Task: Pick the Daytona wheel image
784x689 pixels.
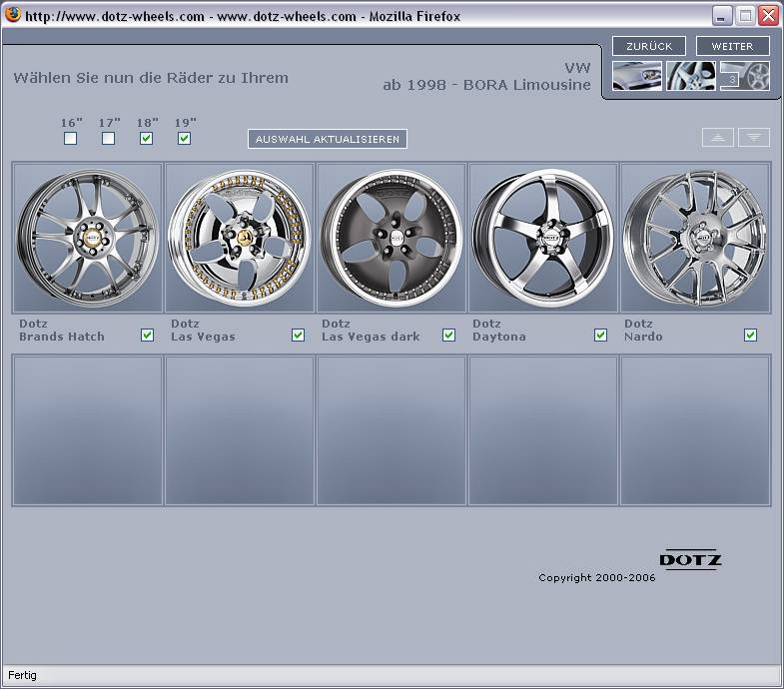Action: (x=542, y=238)
